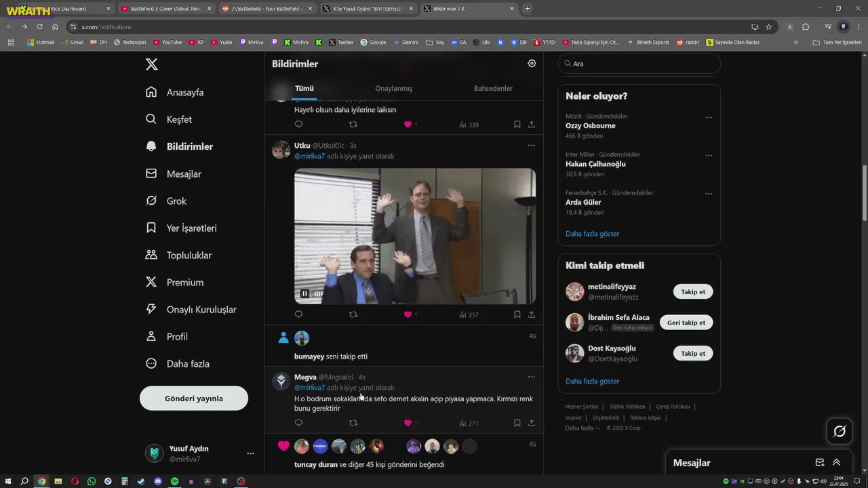
Task: Share Megva's post
Action: click(532, 423)
